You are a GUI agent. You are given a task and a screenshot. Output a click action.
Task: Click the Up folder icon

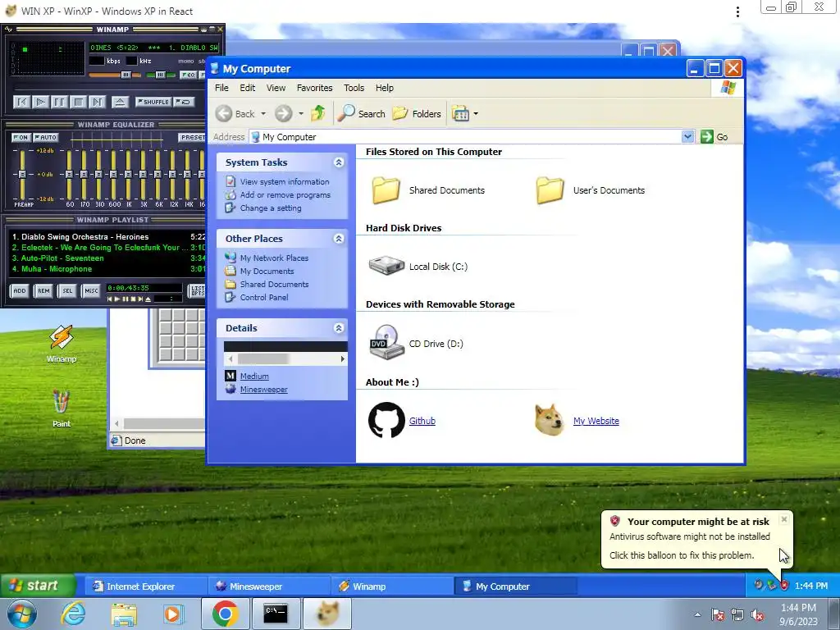click(x=317, y=113)
